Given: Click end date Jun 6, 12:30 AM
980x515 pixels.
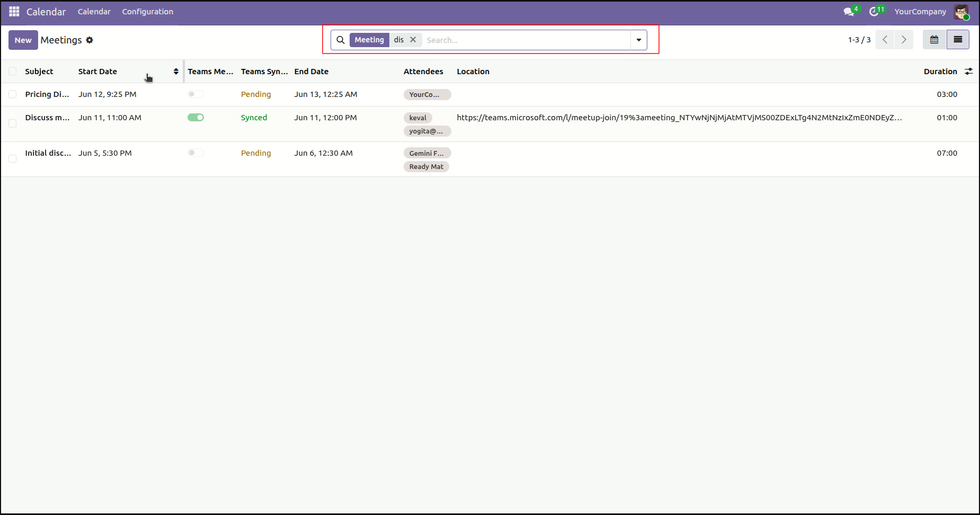Looking at the screenshot, I should coord(324,153).
